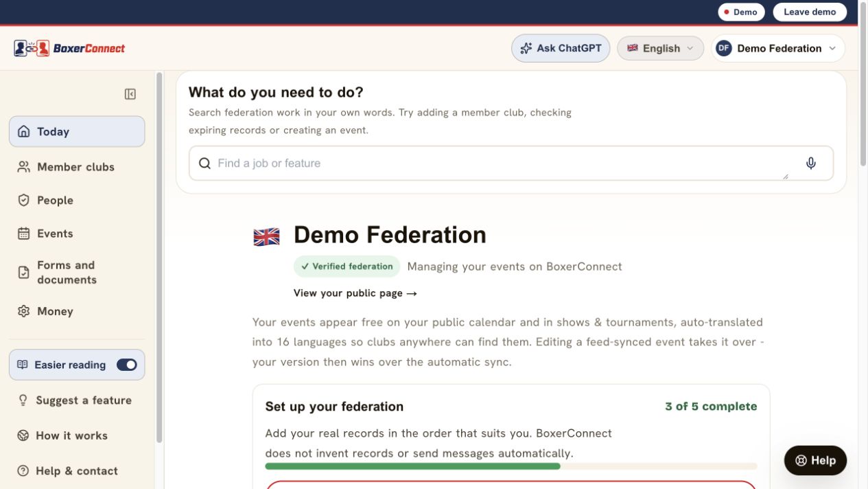Open the English language dropdown
868x489 pixels.
pos(660,48)
